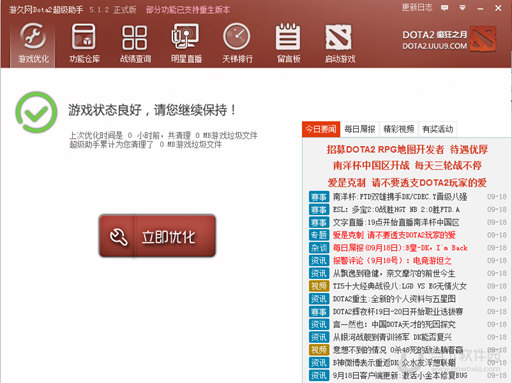Open news ESL: 多宝2:0战胜MGT
512x383 pixels.
point(396,210)
